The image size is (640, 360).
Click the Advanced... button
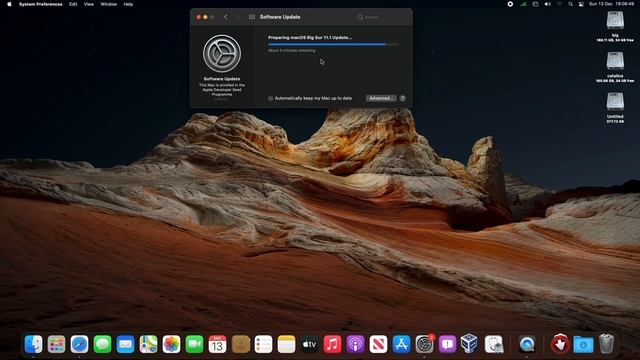click(381, 98)
